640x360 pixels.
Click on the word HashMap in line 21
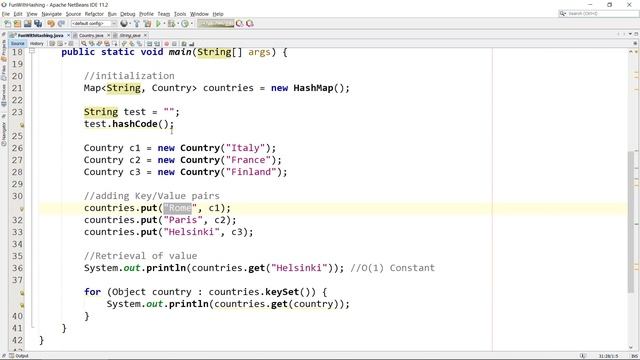click(313, 88)
